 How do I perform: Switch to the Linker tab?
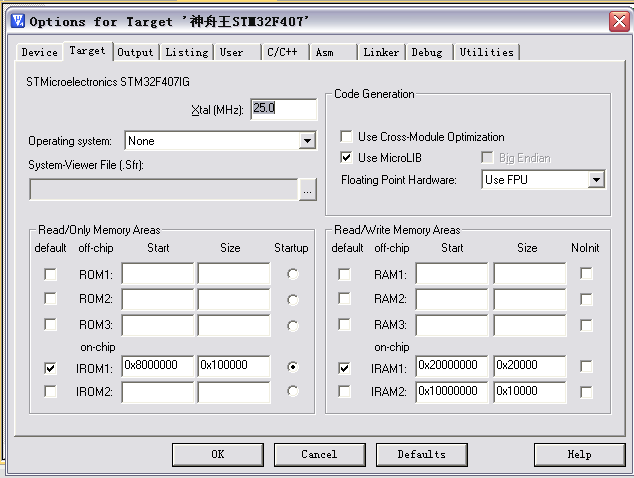click(x=381, y=53)
